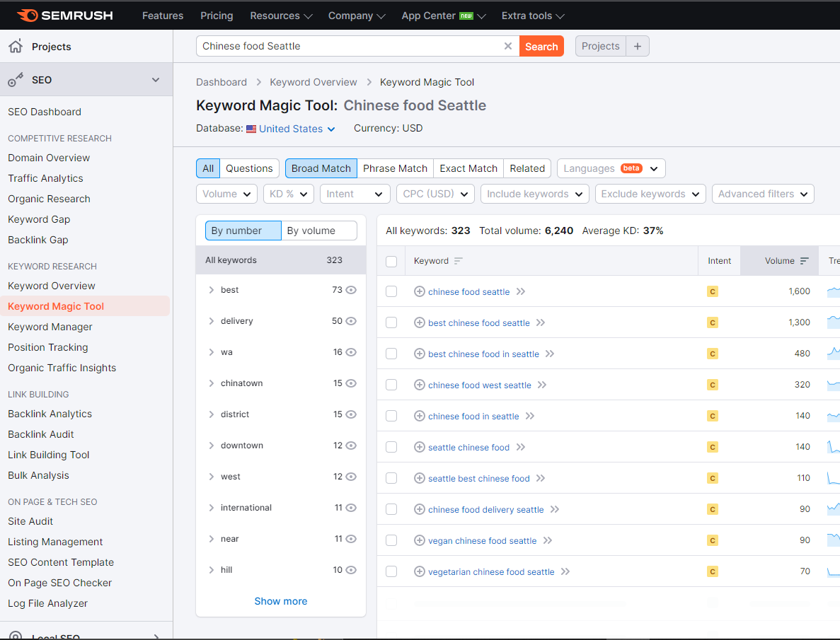Click double-arrow icon after 'seattle chinese food'
Screen dimensions: 840x640
pyautogui.click(x=521, y=447)
